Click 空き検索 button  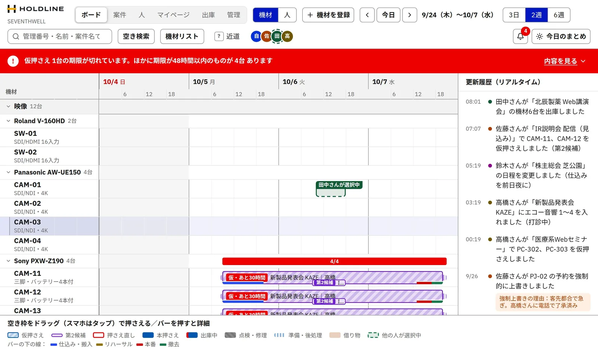(136, 36)
